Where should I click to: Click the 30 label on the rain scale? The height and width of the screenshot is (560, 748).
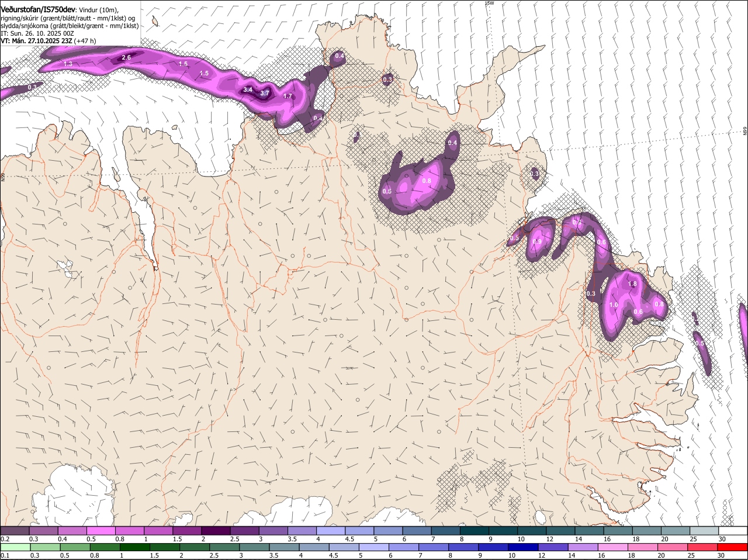pyautogui.click(x=721, y=555)
